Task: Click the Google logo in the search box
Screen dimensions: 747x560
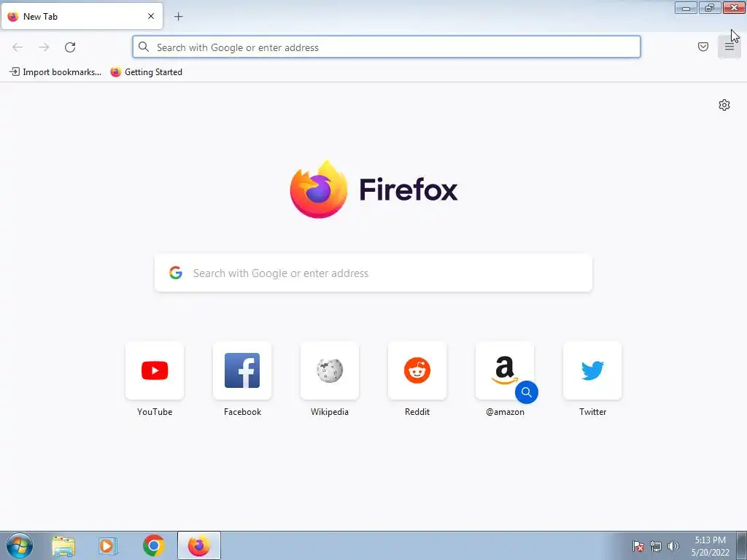Action: [176, 273]
